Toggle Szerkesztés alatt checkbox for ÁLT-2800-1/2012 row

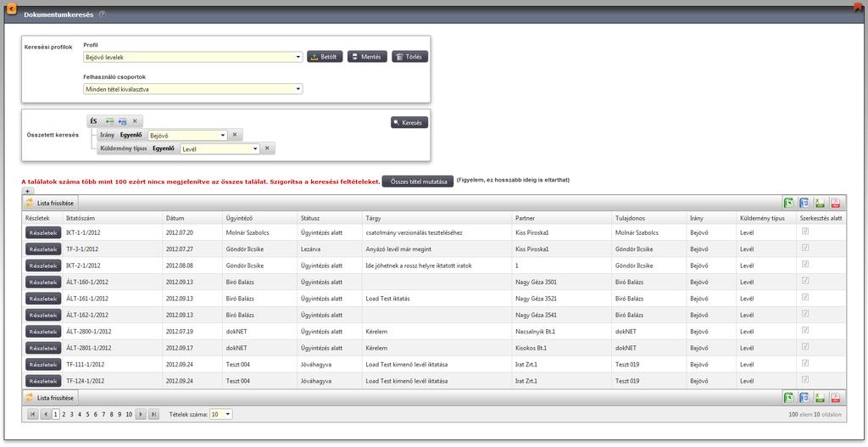[805, 330]
